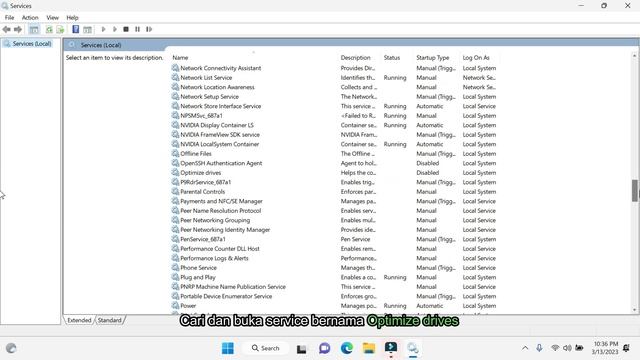Click the Restart Service icon
Viewport: 640px width, 360px height.
[x=149, y=29]
